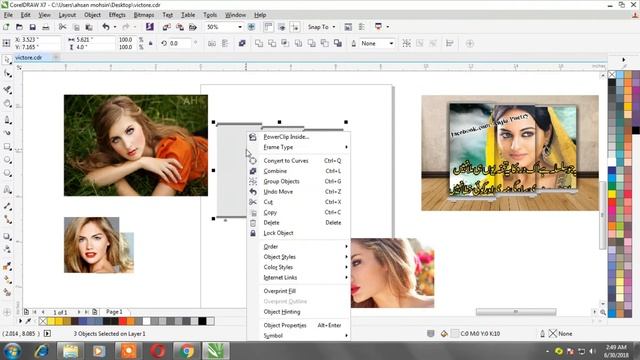
Task: Open the Effects menu
Action: [117, 15]
